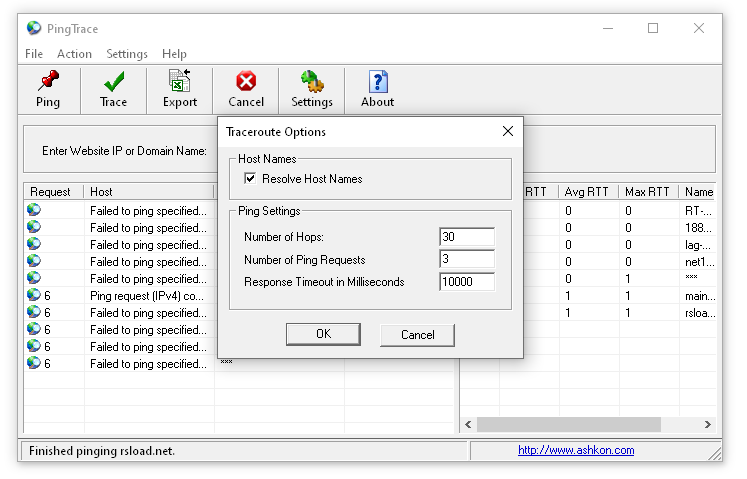Screen dimensions: 747x479
Task: Sort by the Avg RTT column header
Action: [x=588, y=192]
